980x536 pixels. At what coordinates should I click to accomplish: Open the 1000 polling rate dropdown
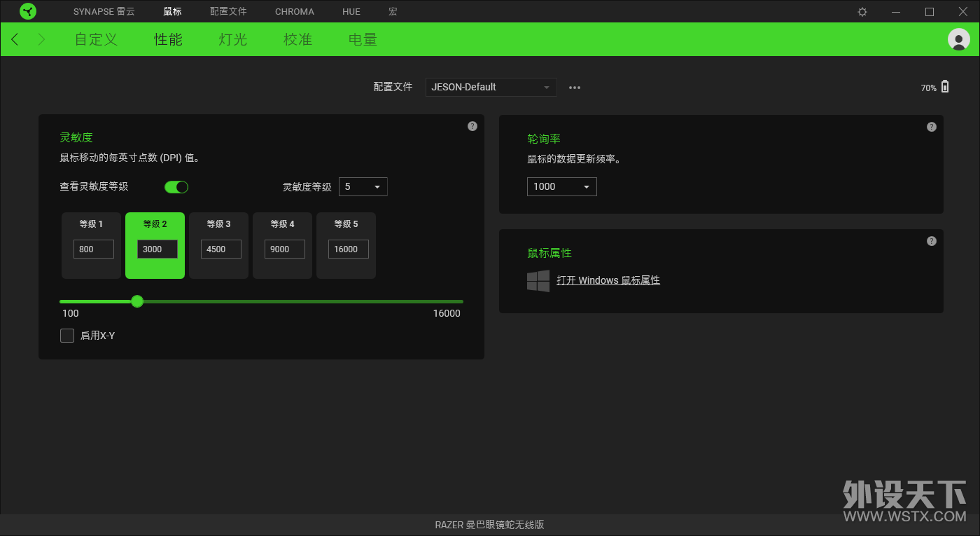[561, 186]
